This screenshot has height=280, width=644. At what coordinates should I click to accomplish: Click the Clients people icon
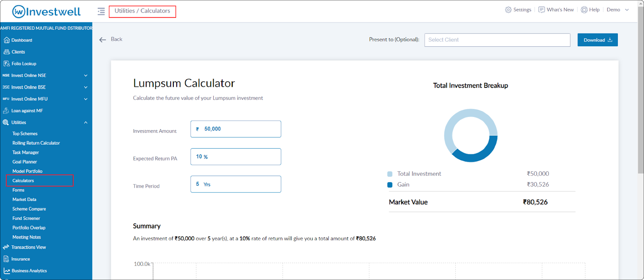click(6, 52)
